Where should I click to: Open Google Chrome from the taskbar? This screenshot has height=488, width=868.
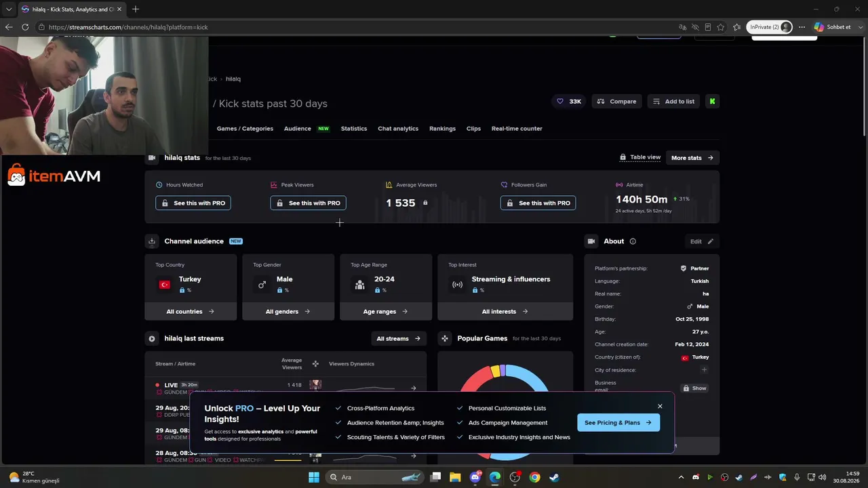click(534, 477)
